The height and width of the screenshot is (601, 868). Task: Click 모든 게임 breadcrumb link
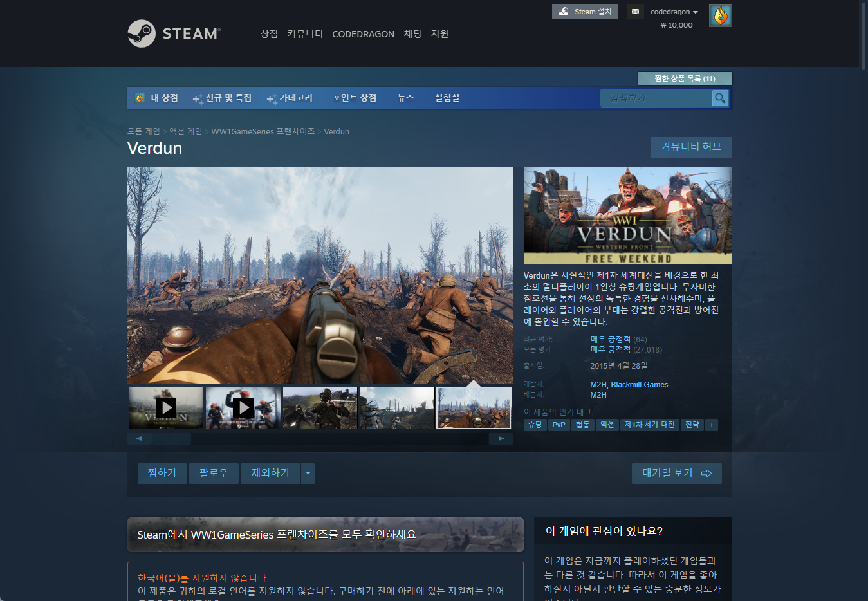click(143, 131)
